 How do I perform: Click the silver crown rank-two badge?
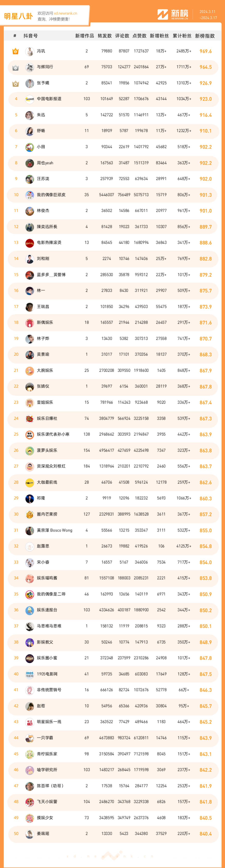pos(15,67)
